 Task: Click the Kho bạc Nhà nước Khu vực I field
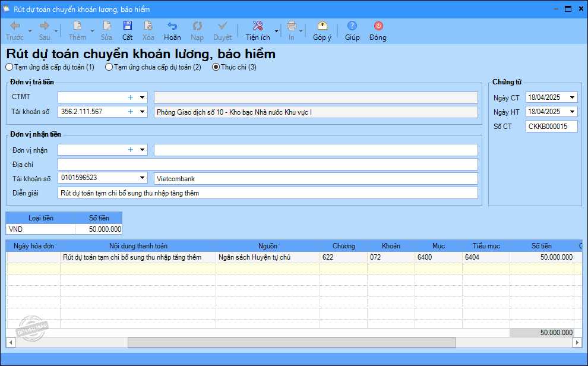click(x=316, y=112)
